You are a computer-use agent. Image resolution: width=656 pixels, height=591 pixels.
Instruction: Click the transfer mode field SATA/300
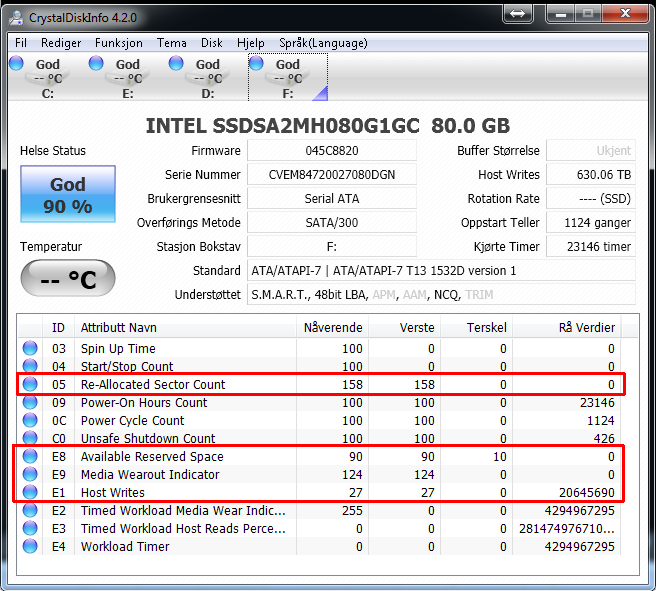tap(332, 222)
